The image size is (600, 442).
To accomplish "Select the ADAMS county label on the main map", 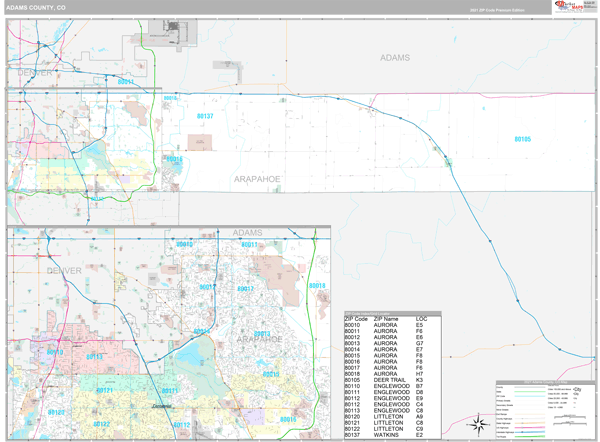I will (394, 59).
